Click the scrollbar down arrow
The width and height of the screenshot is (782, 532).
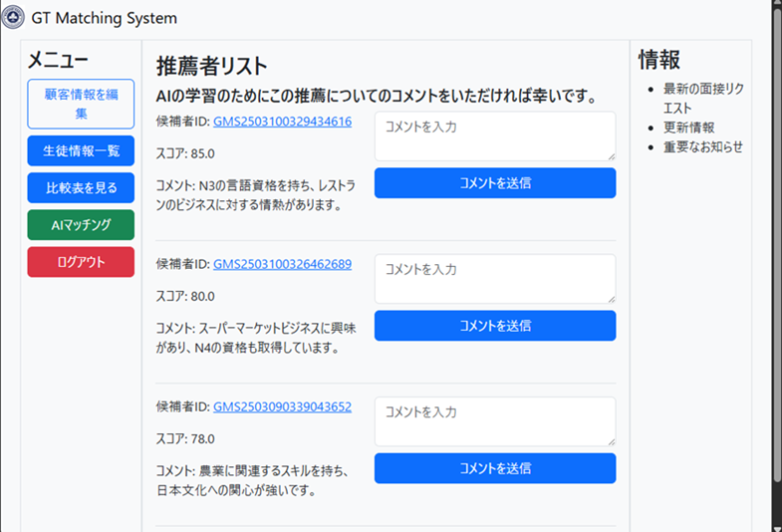tap(775, 524)
